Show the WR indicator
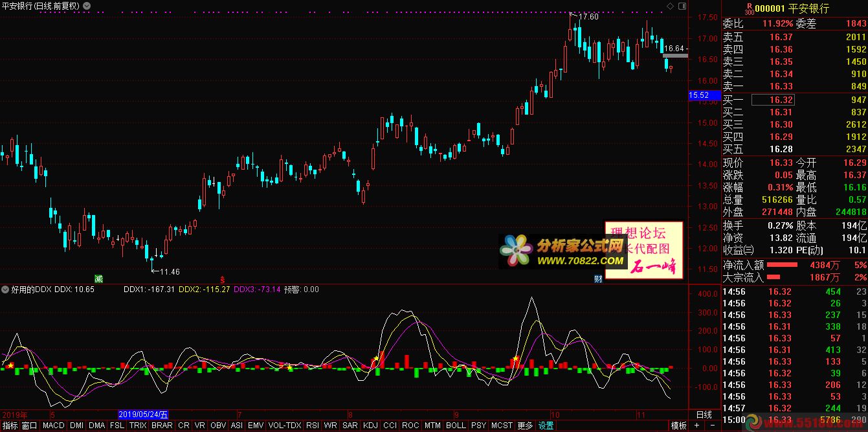Viewport: 868px width, 432px height. (331, 426)
